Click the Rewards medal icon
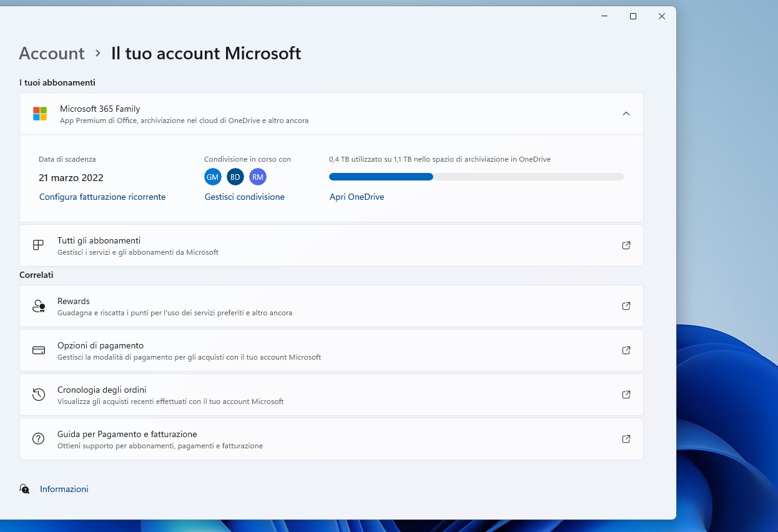 pos(39,306)
